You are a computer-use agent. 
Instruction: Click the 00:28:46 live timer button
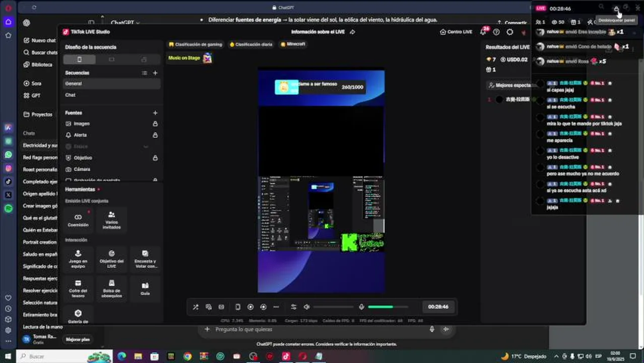(438, 307)
